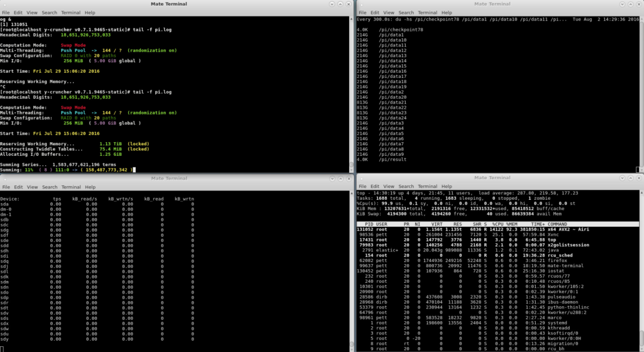Open Edit menu in the du watch terminal
This screenshot has height=352, width=644.
point(375,13)
